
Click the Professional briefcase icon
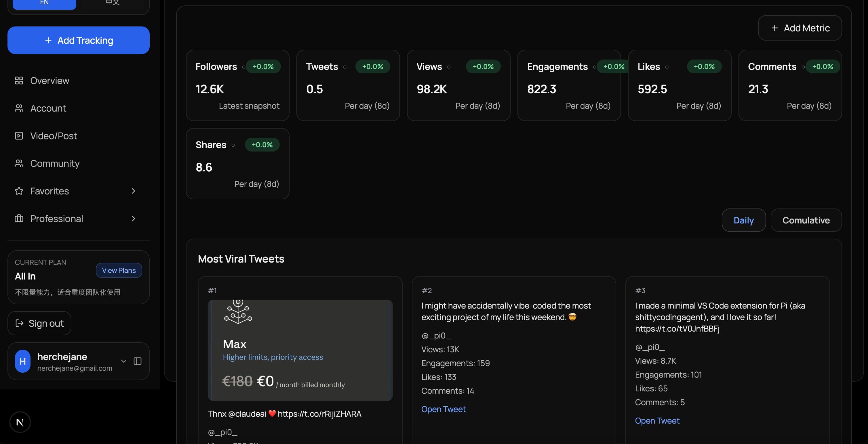pyautogui.click(x=19, y=219)
